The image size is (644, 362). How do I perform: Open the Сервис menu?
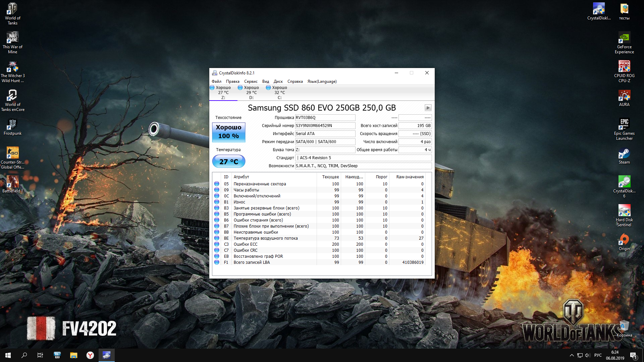251,81
